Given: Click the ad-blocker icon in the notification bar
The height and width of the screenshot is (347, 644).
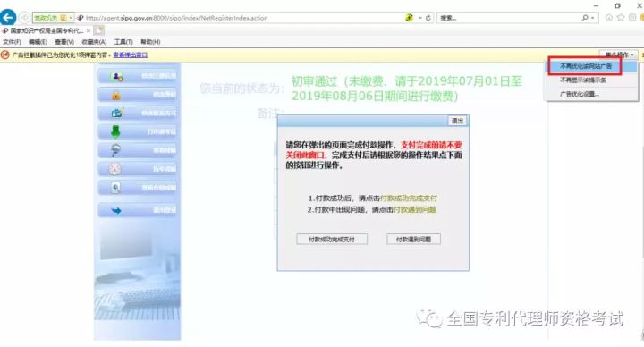Looking at the screenshot, I should 5,55.
